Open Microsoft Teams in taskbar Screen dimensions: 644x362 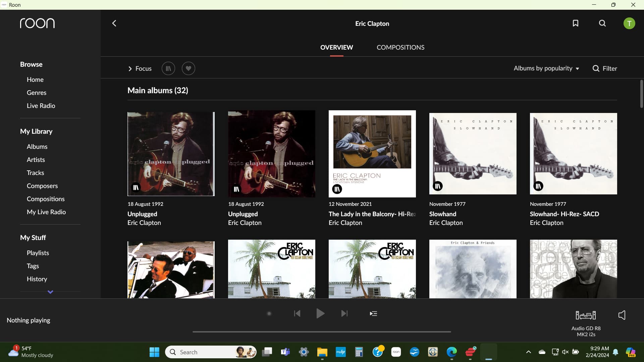point(285,352)
